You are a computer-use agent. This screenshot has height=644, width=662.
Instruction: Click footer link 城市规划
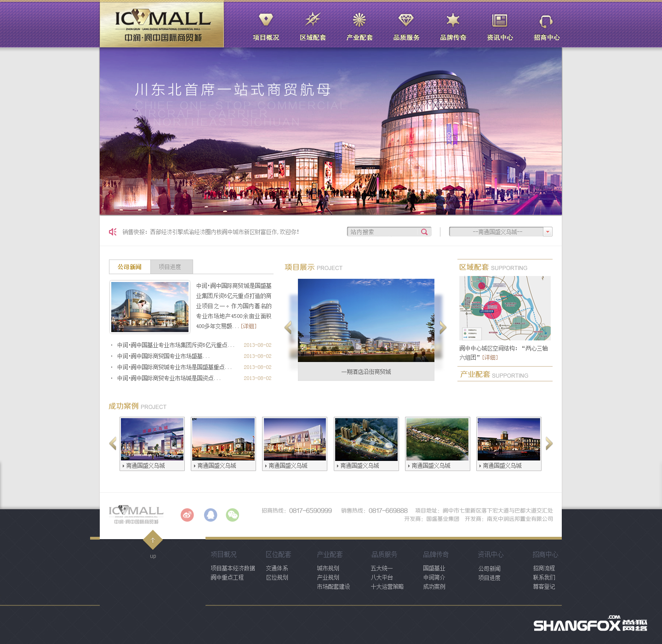click(x=328, y=568)
